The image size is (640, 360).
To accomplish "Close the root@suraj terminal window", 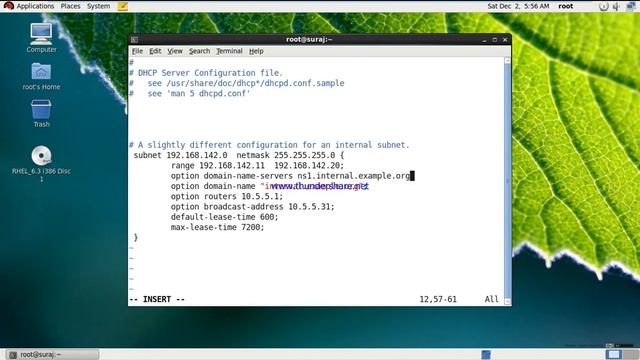I will 505,40.
